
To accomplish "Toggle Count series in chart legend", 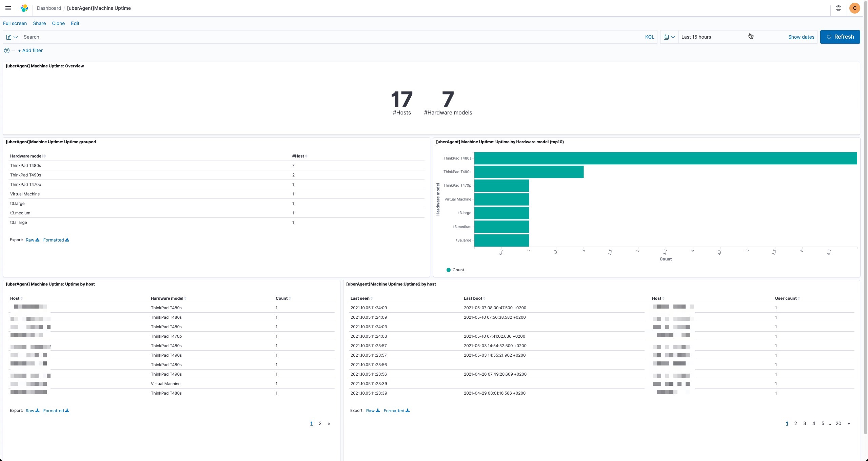I will click(458, 270).
